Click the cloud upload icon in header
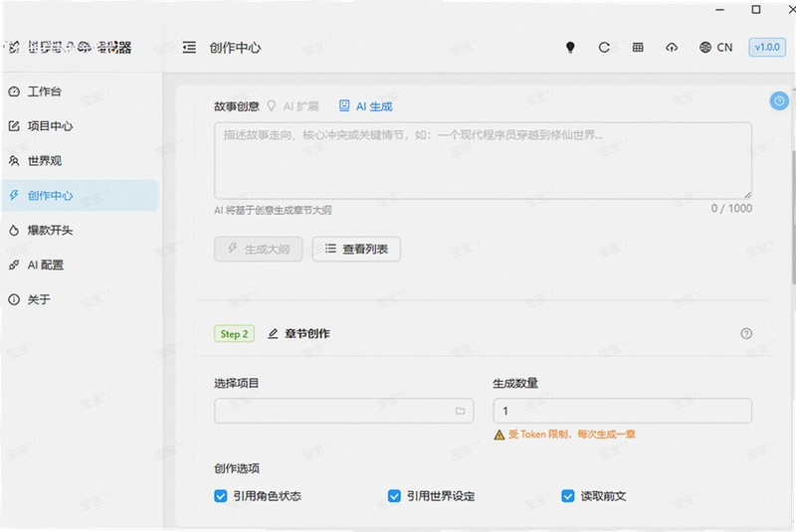Image resolution: width=796 pixels, height=532 pixels. tap(672, 48)
